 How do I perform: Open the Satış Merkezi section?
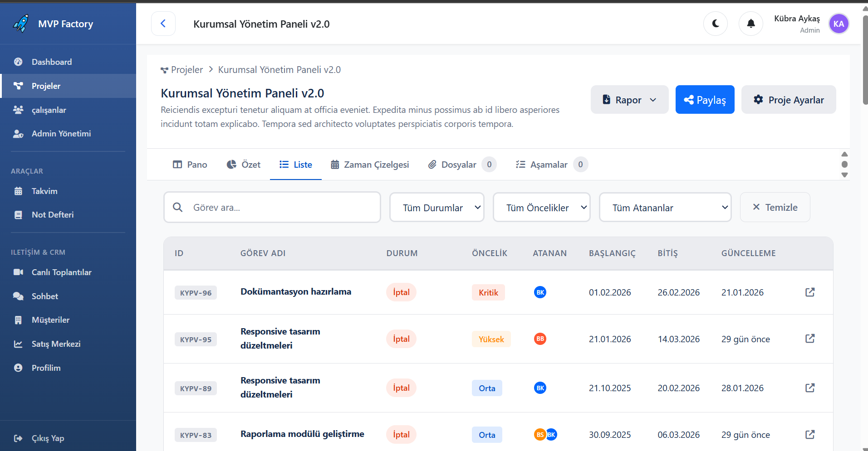pyautogui.click(x=56, y=344)
